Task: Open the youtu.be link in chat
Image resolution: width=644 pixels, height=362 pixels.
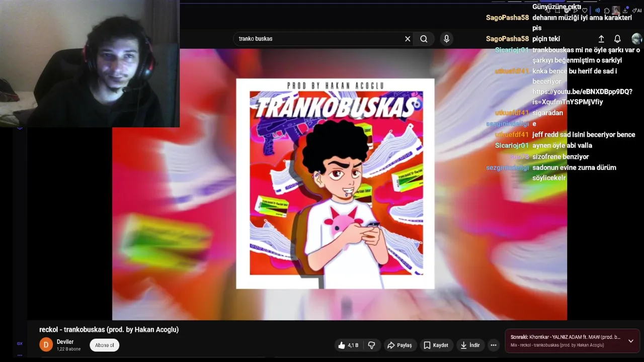Action: pos(582,97)
